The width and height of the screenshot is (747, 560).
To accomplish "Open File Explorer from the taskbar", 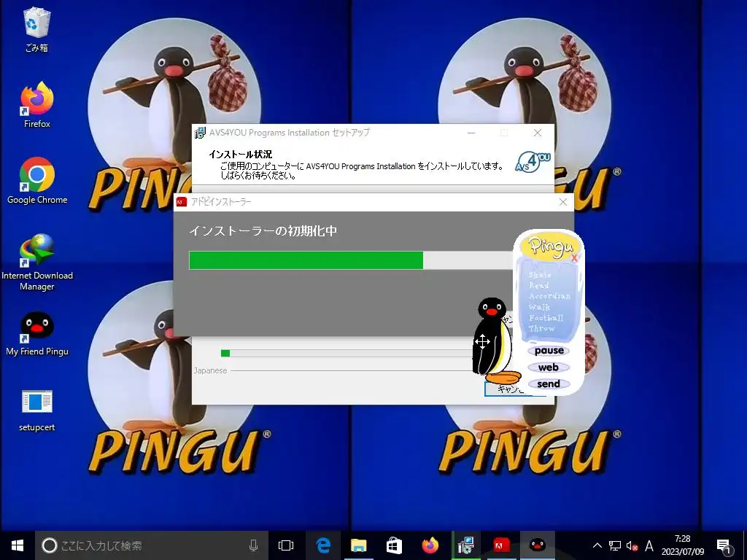I will click(358, 545).
